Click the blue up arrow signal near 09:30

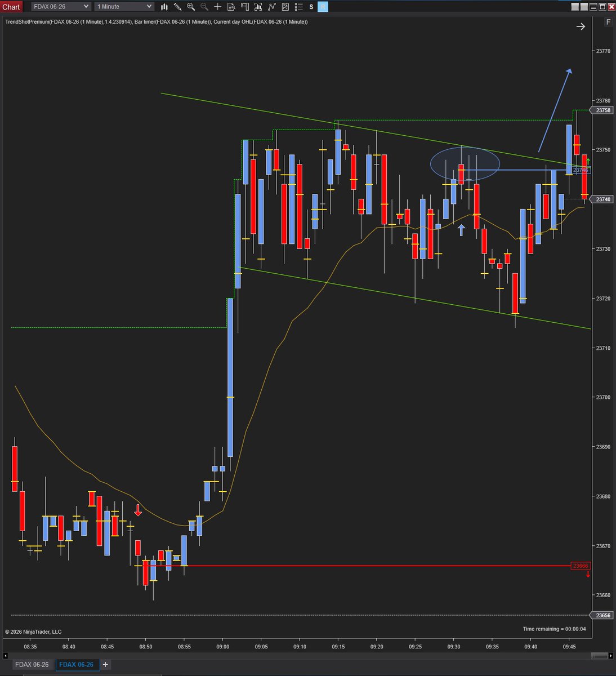point(461,230)
